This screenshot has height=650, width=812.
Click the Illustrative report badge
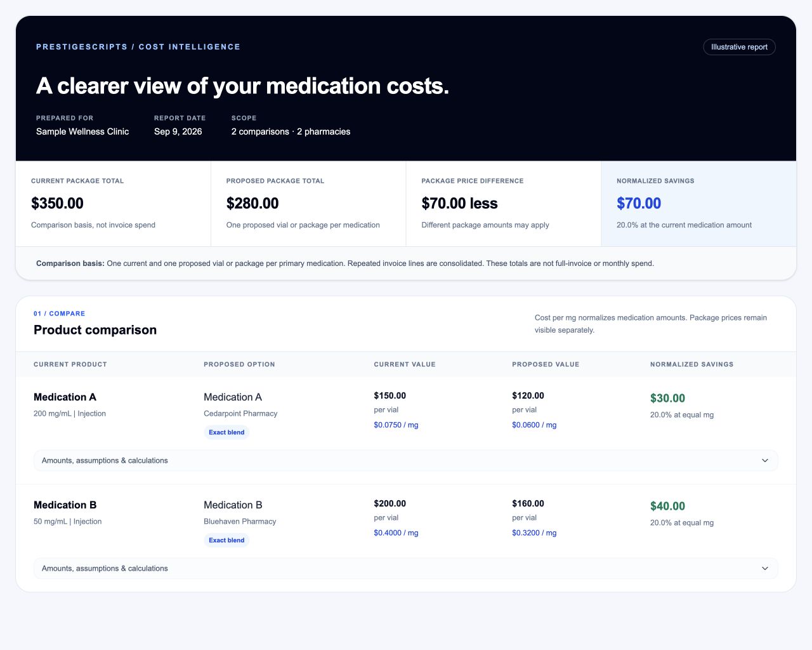coord(739,47)
